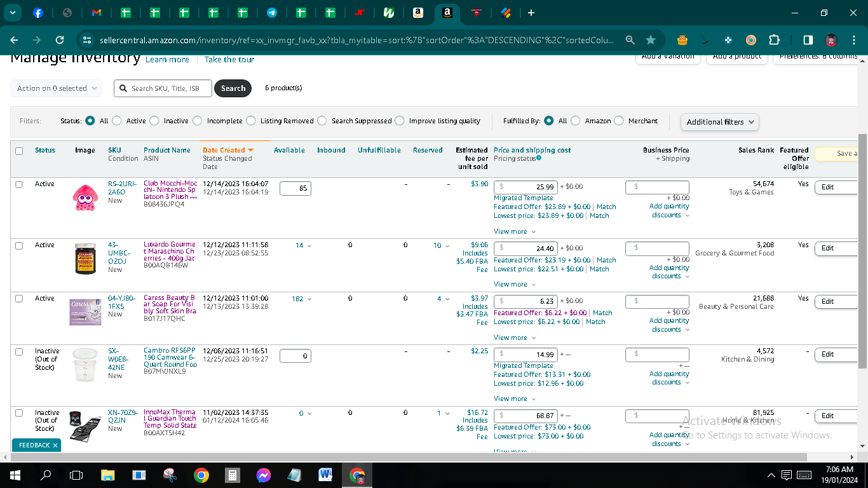Open the zoom magnifier in the address bar
The width and height of the screenshot is (868, 488).
(x=630, y=40)
